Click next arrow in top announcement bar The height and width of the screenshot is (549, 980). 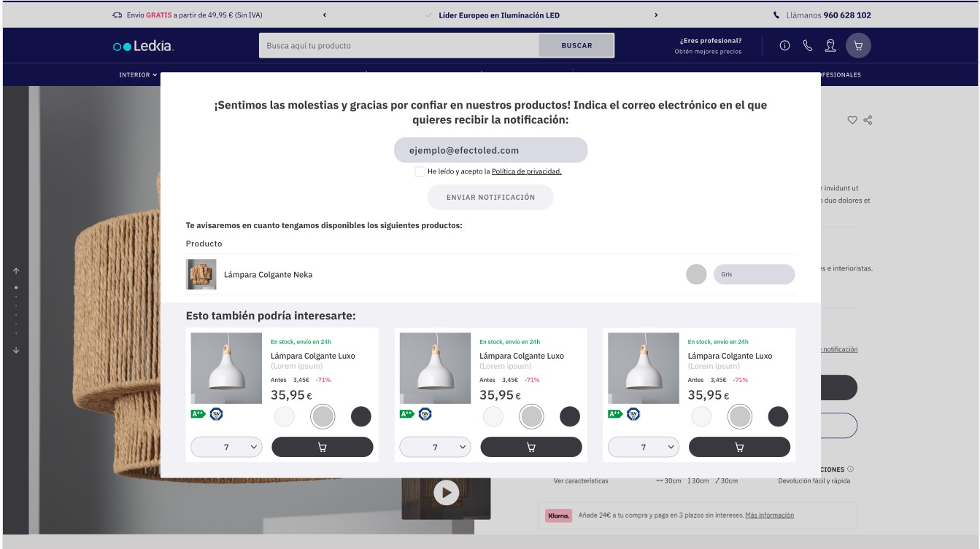click(x=656, y=15)
